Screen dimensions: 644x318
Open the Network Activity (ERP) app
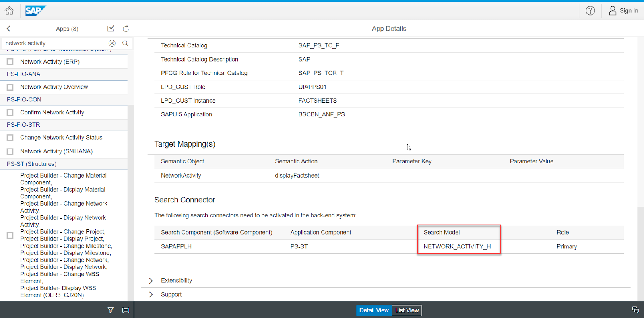[x=50, y=62]
